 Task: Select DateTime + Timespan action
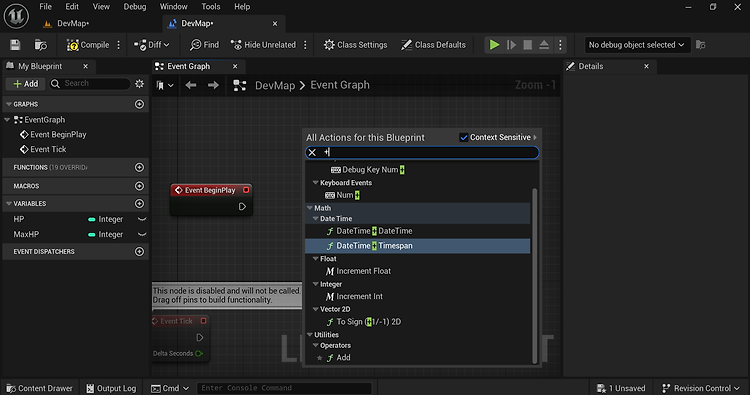pos(418,246)
